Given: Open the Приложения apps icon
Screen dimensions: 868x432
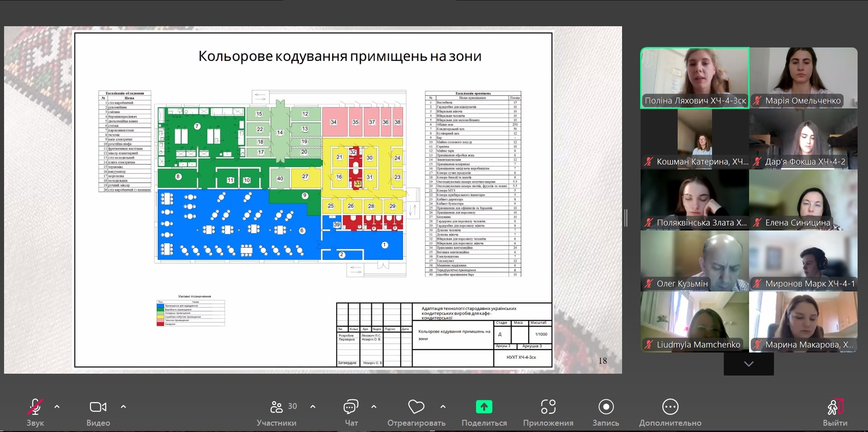Looking at the screenshot, I should [548, 407].
